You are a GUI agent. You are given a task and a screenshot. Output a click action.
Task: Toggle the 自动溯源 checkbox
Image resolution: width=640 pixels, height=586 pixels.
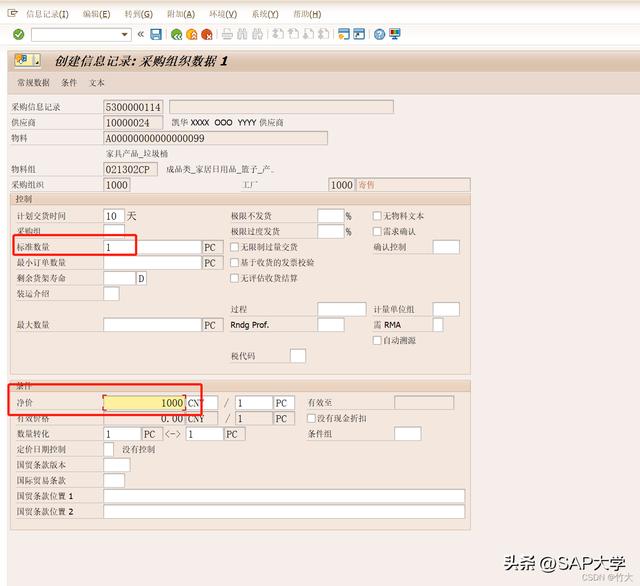pos(377,340)
